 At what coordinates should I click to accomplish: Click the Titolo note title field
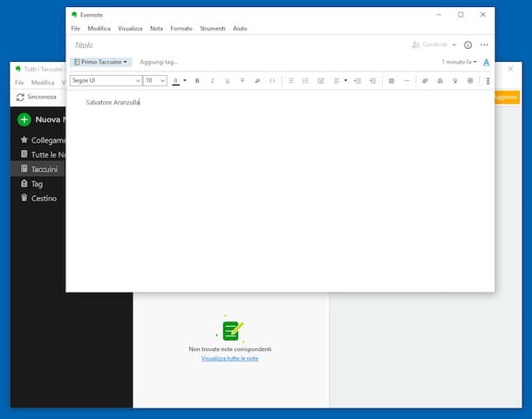84,45
